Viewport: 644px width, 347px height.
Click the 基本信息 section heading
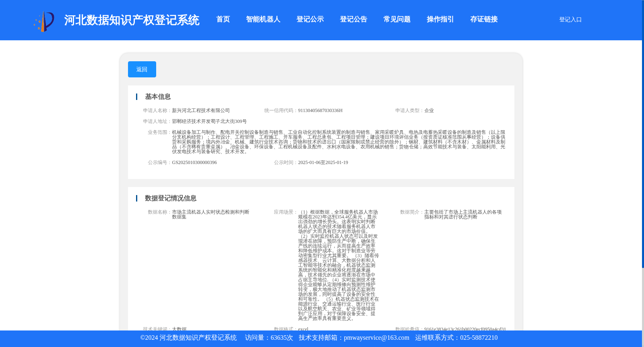point(158,97)
